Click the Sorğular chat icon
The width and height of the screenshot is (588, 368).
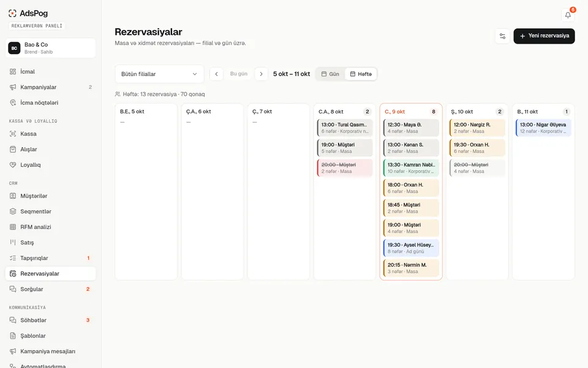13,289
